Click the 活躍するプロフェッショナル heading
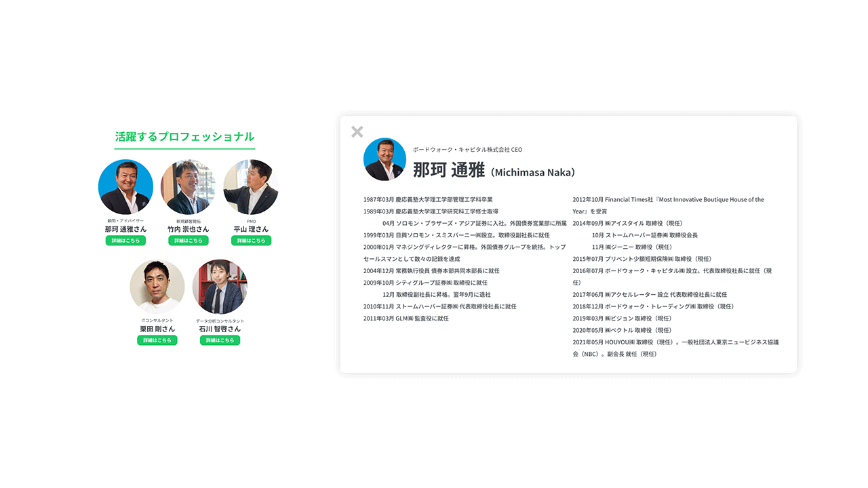Screen dimensions: 868x488 pos(184,136)
